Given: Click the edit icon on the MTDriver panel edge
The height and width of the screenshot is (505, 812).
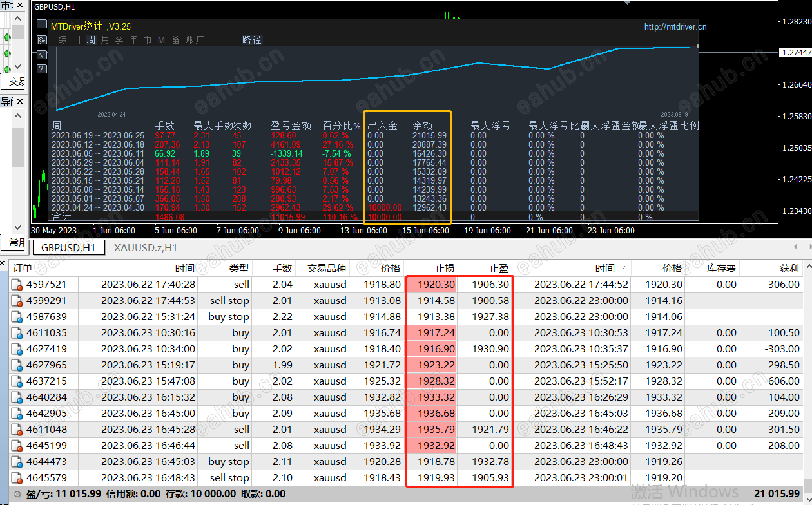Looking at the screenshot, I should point(41,40).
